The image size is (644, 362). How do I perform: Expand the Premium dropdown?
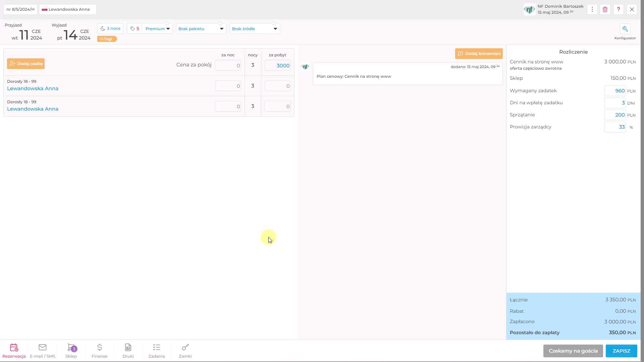point(158,29)
